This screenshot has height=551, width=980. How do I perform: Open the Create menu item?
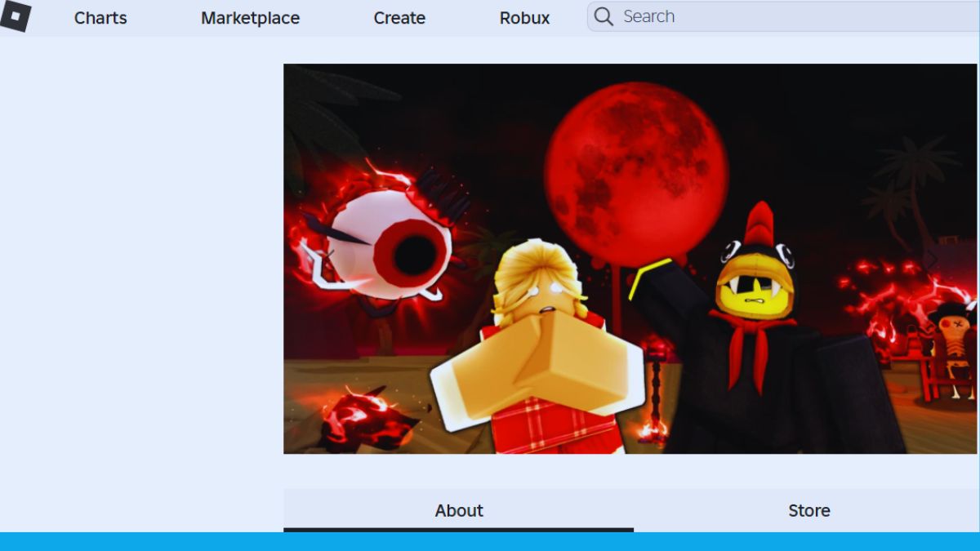399,18
